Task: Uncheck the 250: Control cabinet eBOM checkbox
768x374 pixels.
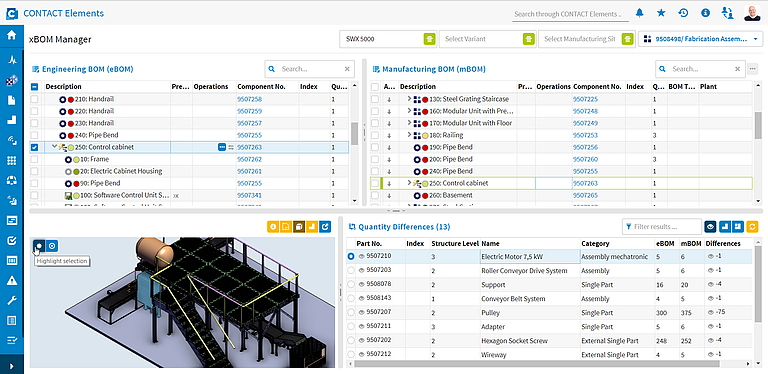Action: (x=34, y=147)
